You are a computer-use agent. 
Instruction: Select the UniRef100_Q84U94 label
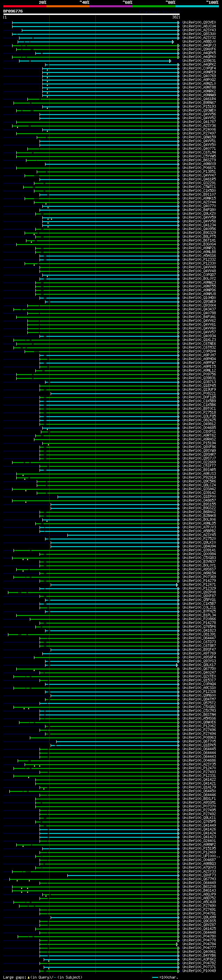click(199, 546)
